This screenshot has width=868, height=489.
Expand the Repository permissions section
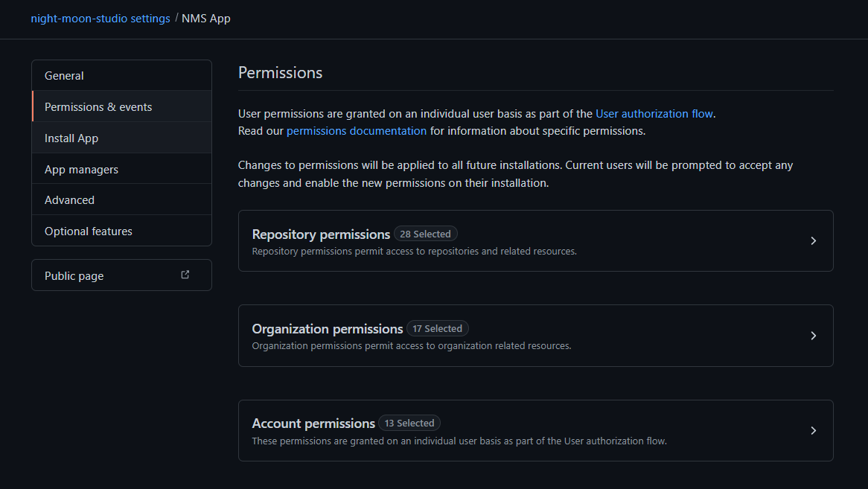point(536,240)
